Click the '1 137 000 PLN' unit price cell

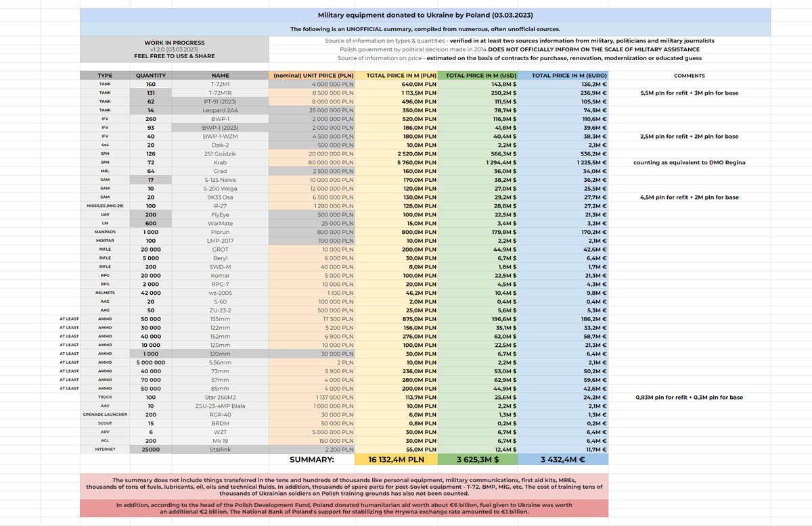coord(312,397)
